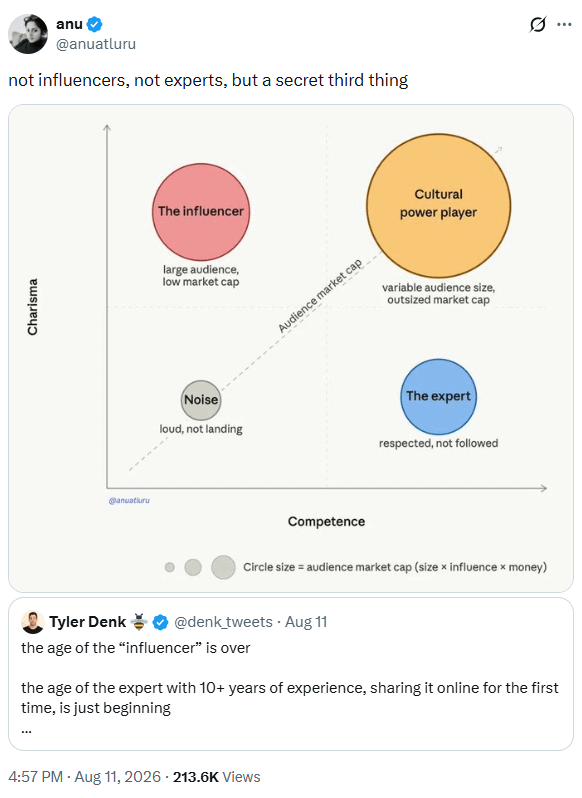Open the @anuatluru handle link
582x798 pixels.
96,44
